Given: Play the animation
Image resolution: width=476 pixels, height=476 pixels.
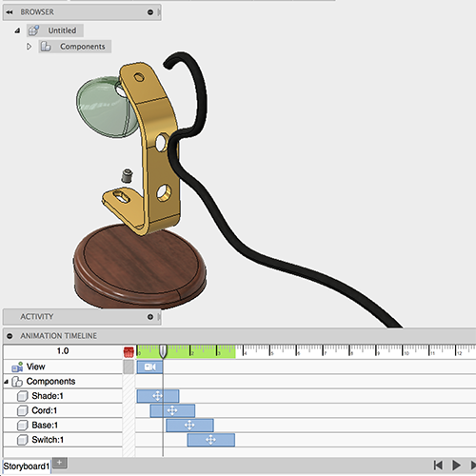Looking at the screenshot, I should [456, 466].
